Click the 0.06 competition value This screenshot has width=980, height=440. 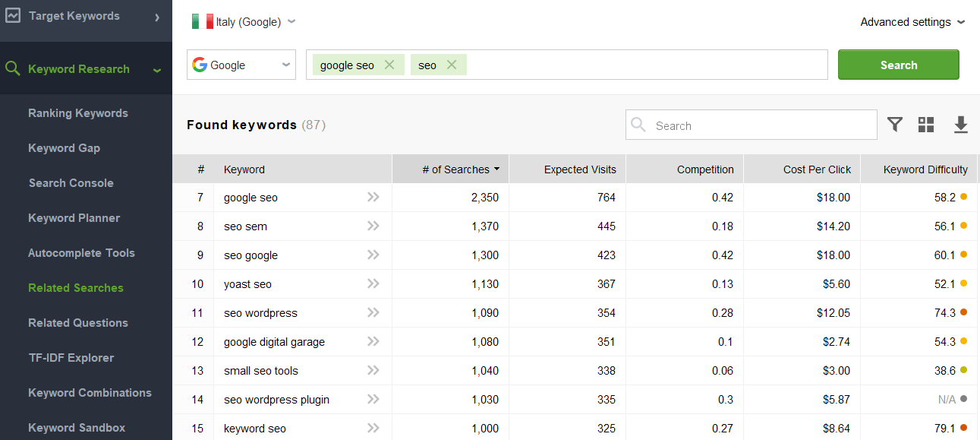tap(723, 371)
